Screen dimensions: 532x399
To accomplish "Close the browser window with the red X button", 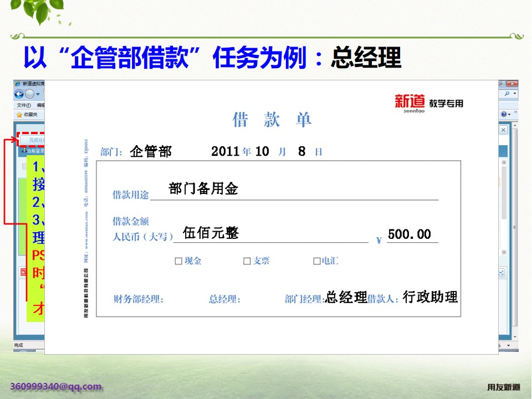I will 512,84.
